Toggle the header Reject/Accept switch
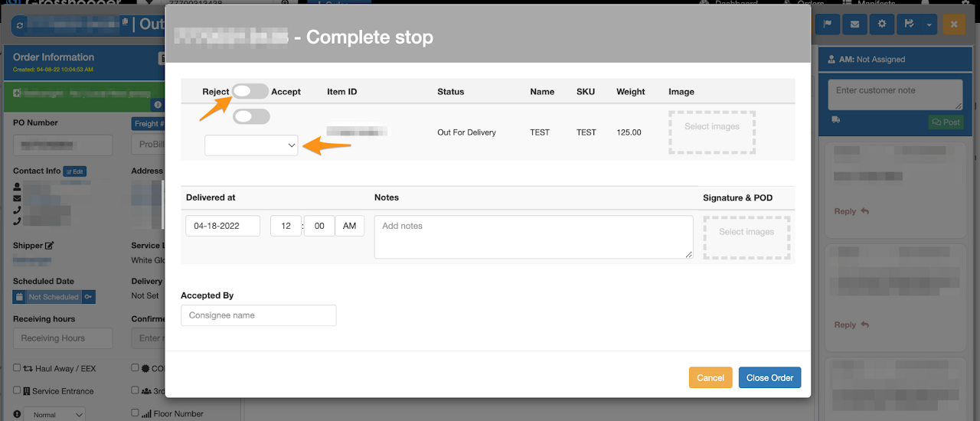The image size is (980, 421). tap(250, 91)
